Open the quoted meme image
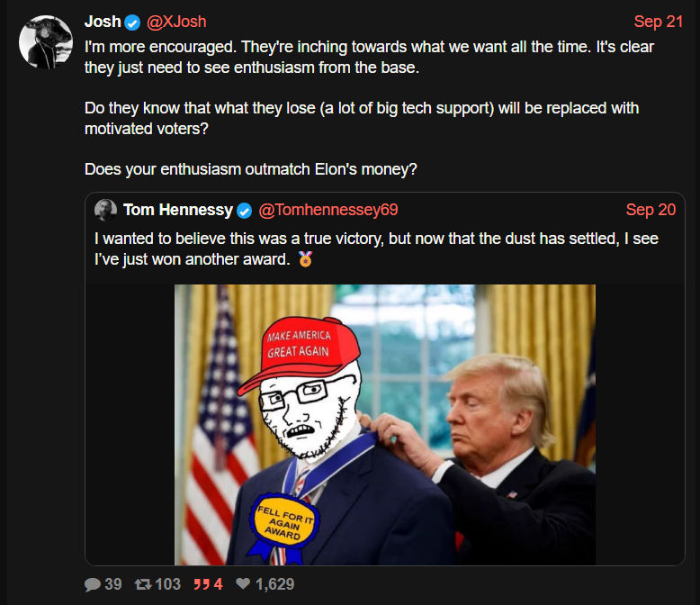Image resolution: width=700 pixels, height=605 pixels. 385,425
